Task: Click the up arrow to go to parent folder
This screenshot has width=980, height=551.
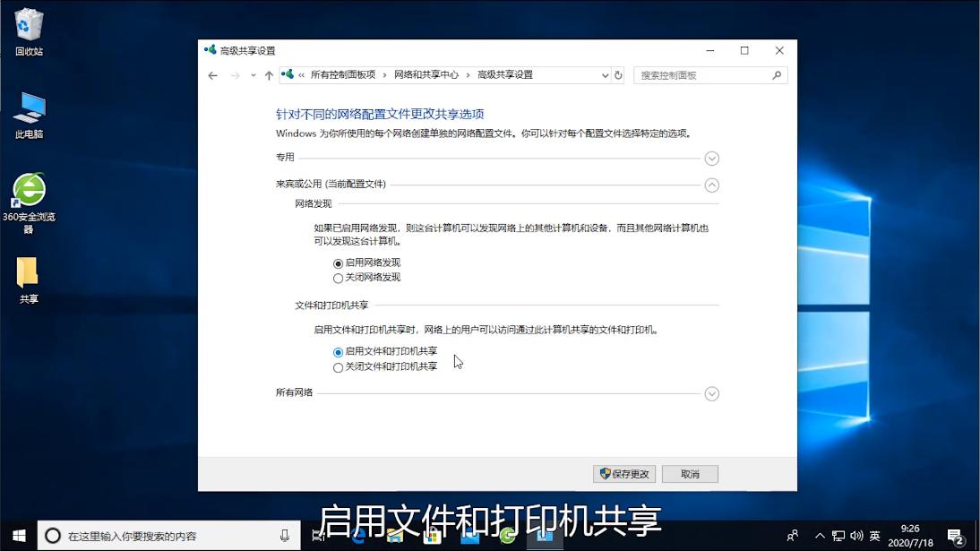Action: pyautogui.click(x=269, y=75)
